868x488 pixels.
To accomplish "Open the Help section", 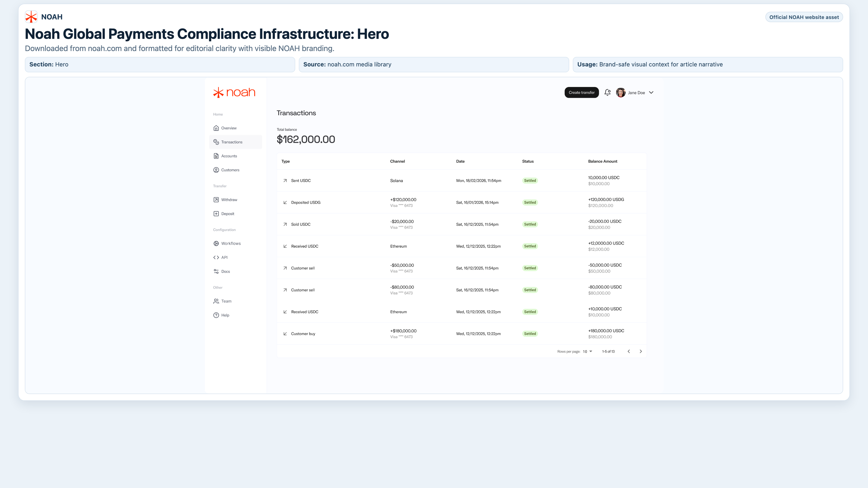I will tap(224, 315).
